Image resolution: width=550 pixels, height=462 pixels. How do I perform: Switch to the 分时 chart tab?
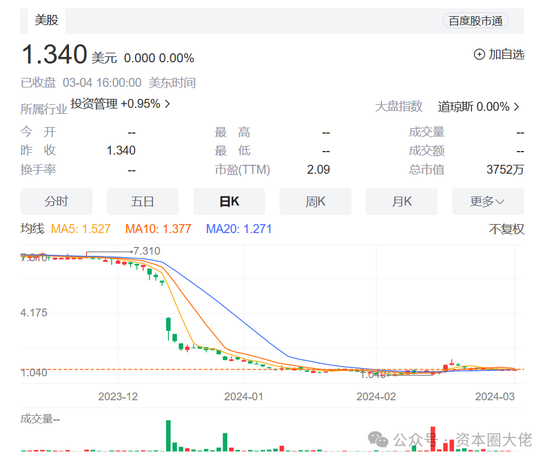[56, 201]
